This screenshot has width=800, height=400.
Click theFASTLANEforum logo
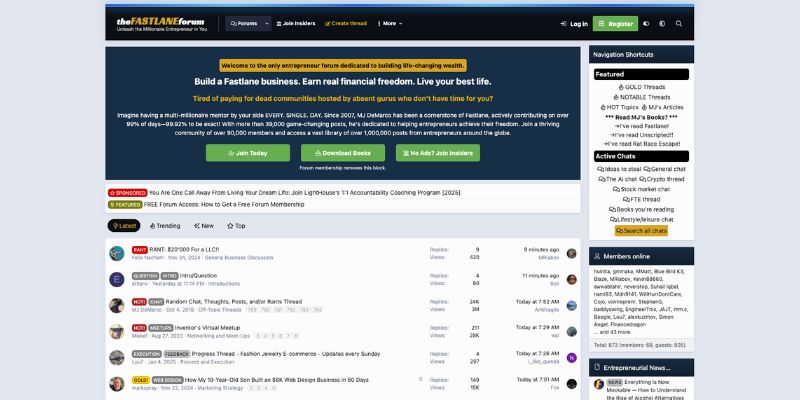point(161,23)
